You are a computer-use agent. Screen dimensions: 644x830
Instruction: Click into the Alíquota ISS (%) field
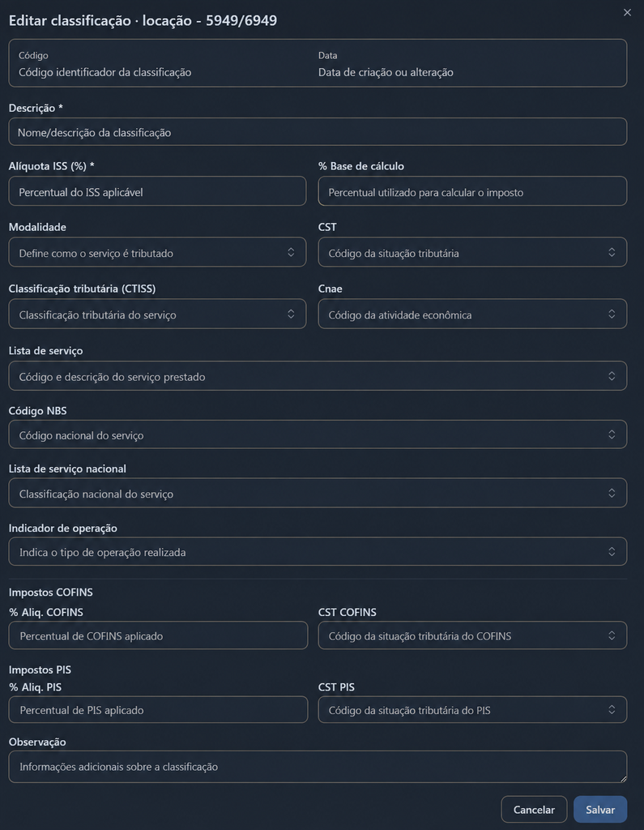pyautogui.click(x=157, y=191)
